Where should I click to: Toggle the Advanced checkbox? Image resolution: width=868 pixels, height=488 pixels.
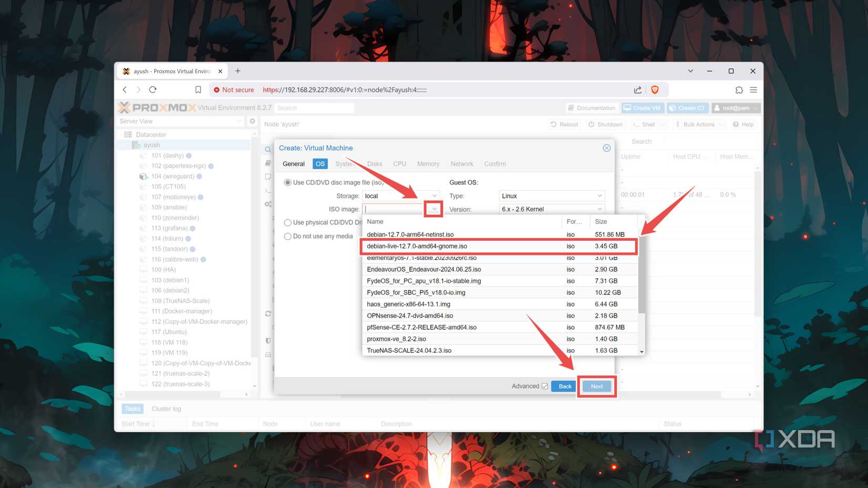pos(545,386)
